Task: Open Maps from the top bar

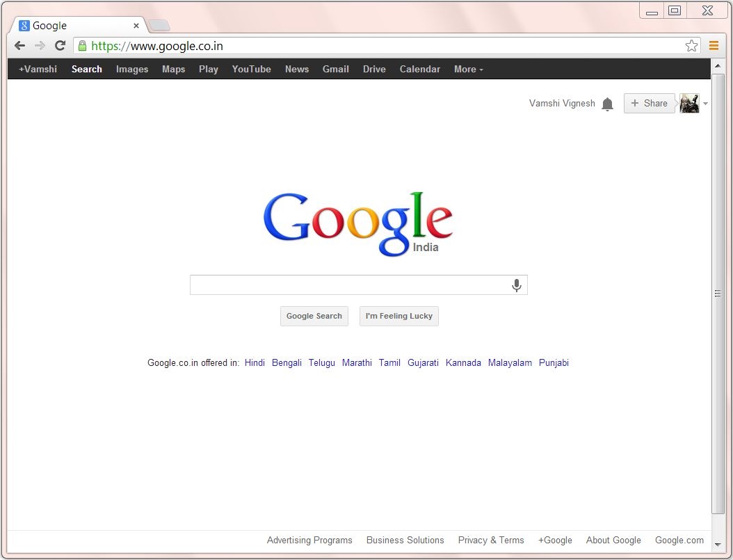Action: pyautogui.click(x=173, y=69)
